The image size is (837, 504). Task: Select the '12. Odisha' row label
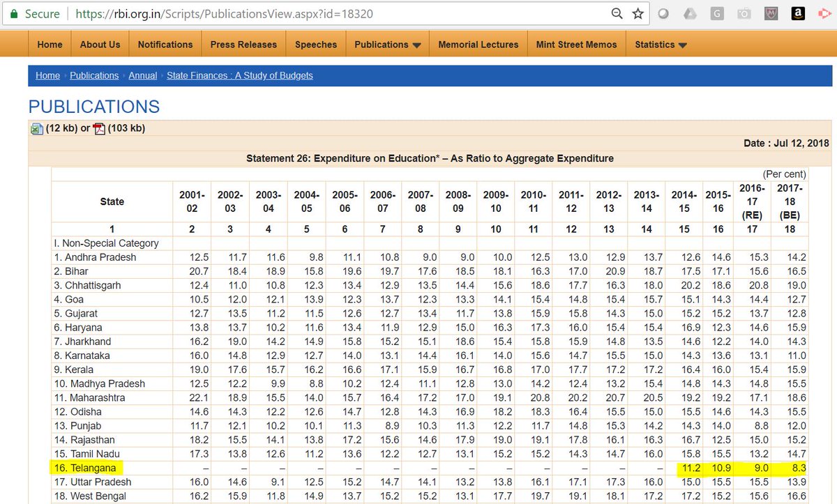coord(77,412)
